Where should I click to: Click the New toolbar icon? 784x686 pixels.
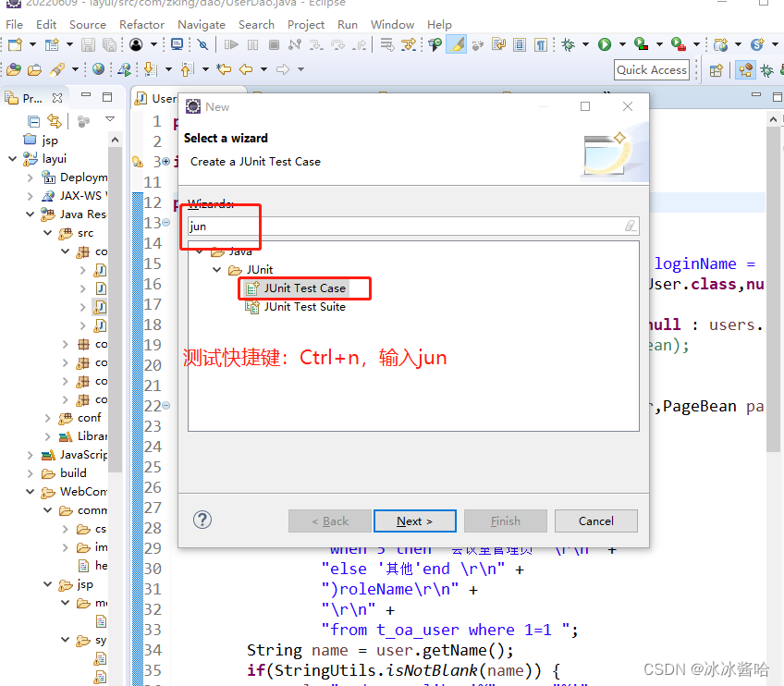tap(15, 44)
